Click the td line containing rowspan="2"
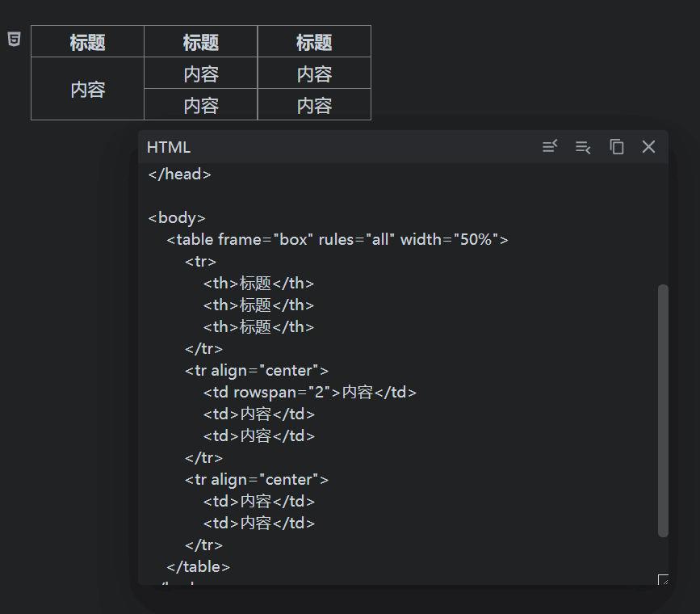Screen dimensions: 700x614 pos(308,392)
